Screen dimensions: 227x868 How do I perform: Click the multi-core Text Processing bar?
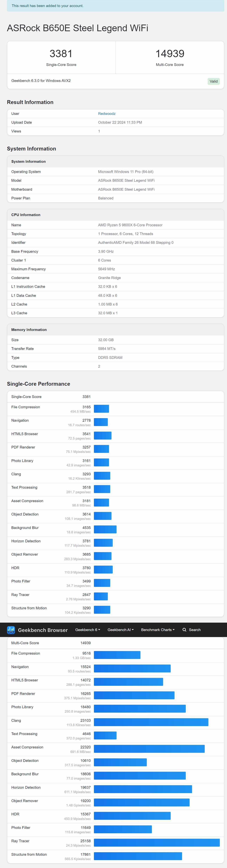[105, 736]
